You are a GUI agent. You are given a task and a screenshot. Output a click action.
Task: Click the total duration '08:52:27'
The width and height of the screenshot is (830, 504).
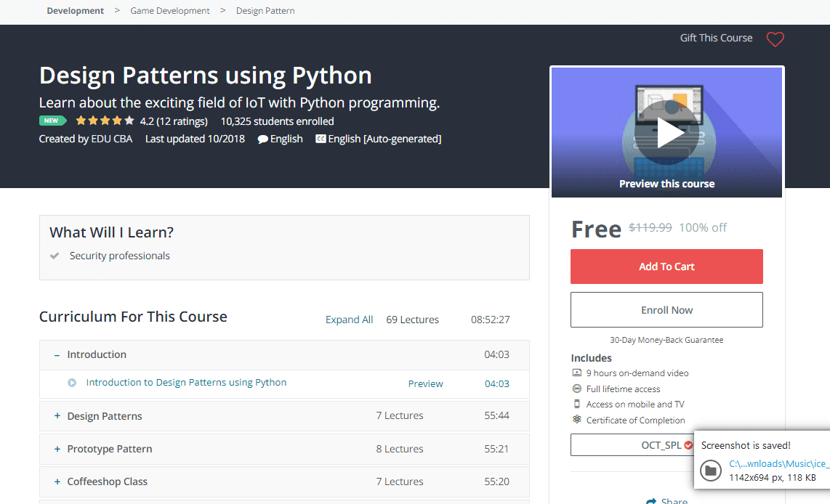pyautogui.click(x=490, y=320)
